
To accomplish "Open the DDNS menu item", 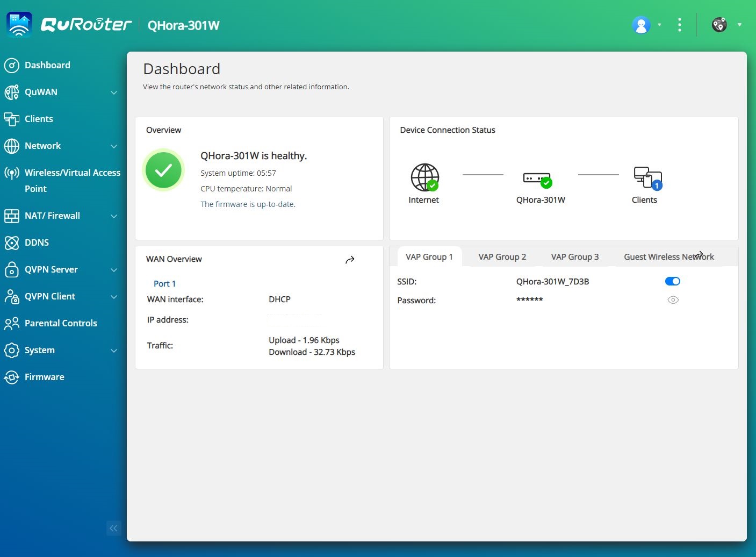I will 37,242.
